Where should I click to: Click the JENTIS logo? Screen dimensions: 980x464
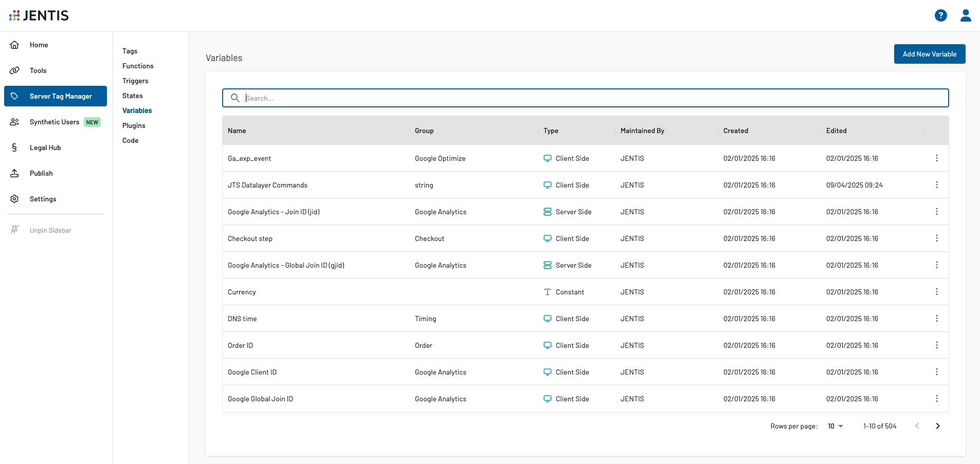[39, 16]
